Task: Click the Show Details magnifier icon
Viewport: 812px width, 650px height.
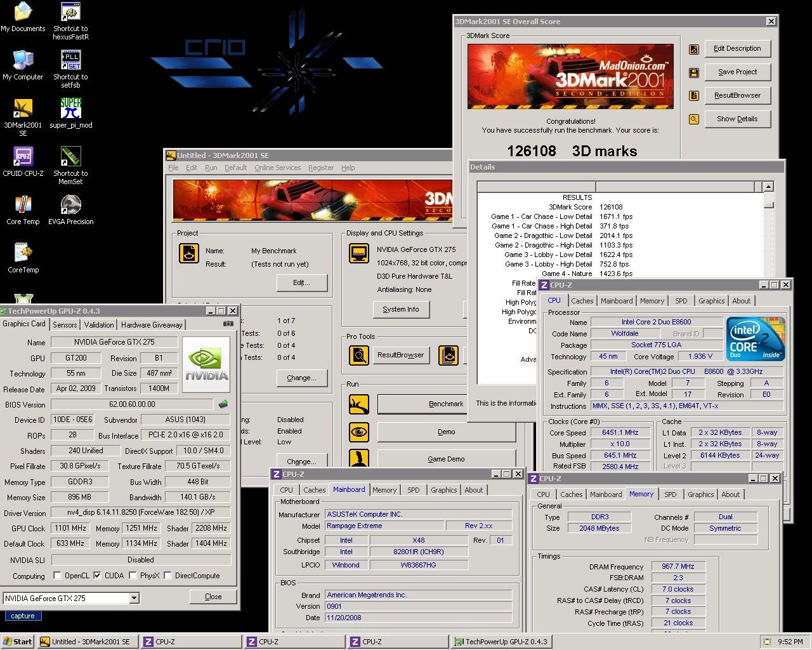Action: coord(694,119)
